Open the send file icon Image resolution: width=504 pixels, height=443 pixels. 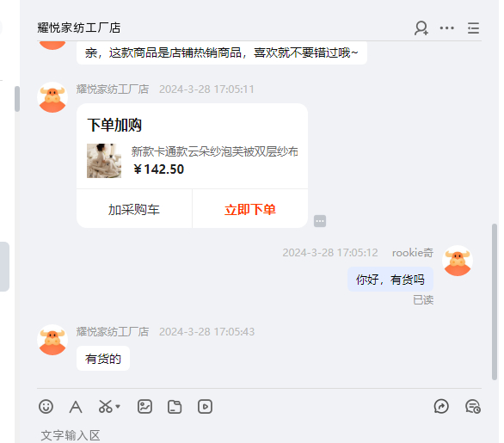[x=175, y=407]
